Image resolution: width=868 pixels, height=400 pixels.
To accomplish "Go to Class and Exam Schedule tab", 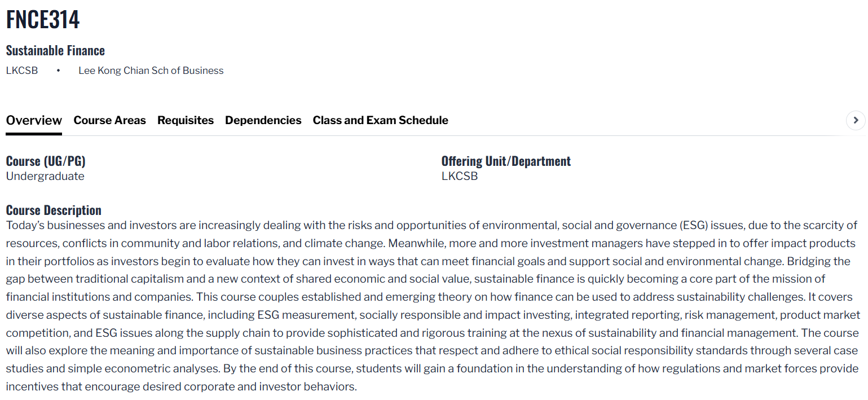I will (380, 120).
